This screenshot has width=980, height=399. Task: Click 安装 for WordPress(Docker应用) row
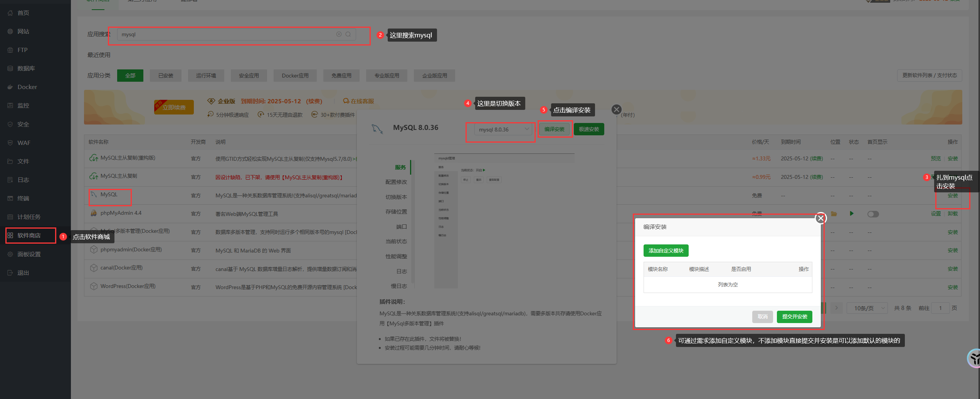[953, 287]
